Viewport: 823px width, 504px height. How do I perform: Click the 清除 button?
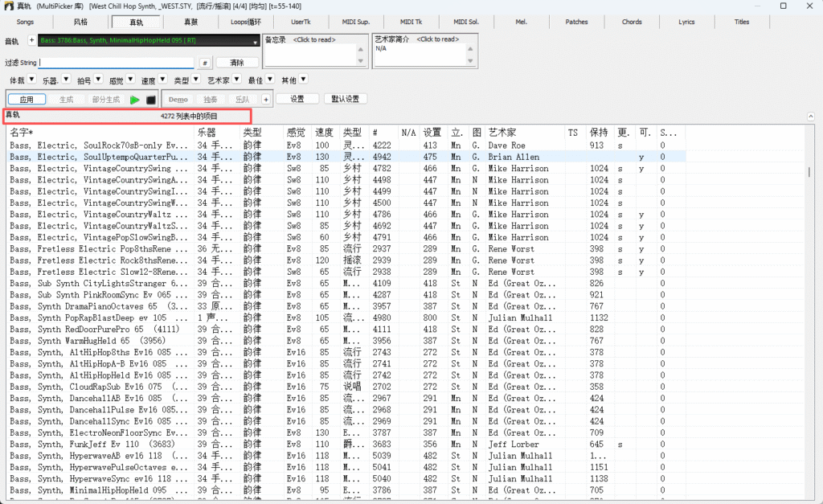tap(237, 63)
